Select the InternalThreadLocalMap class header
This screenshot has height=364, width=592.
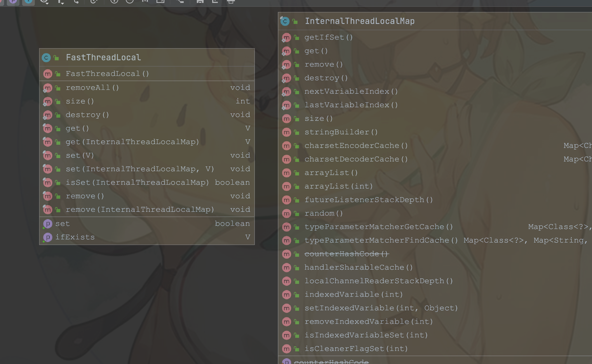359,21
